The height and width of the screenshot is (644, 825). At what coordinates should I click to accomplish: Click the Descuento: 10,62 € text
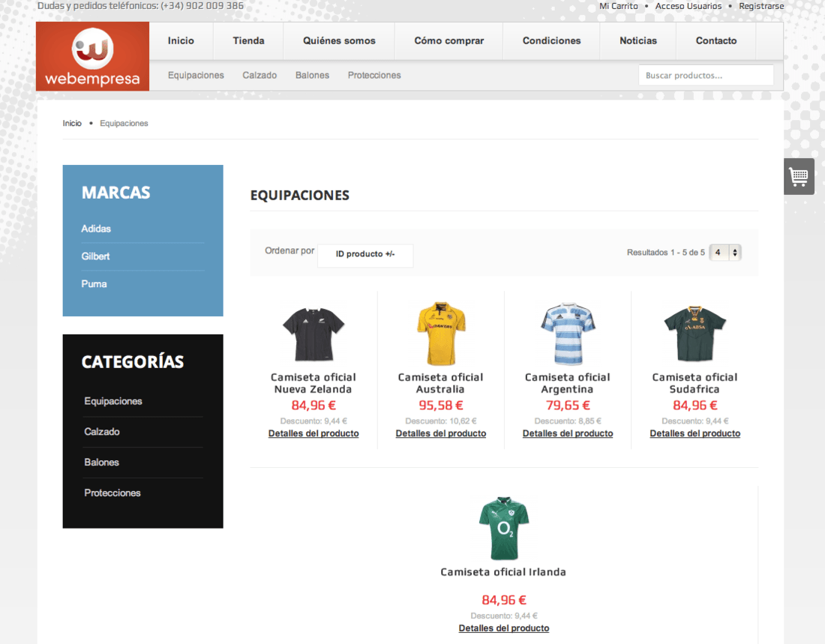click(x=441, y=421)
